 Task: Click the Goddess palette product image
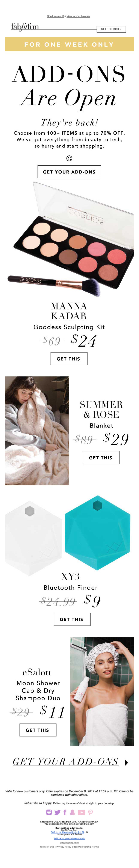[71, 239]
